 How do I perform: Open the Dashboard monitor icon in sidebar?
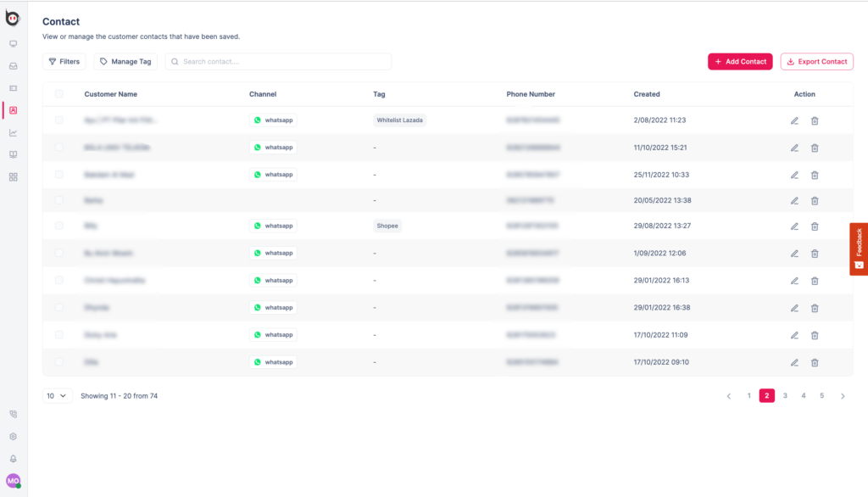tap(13, 44)
